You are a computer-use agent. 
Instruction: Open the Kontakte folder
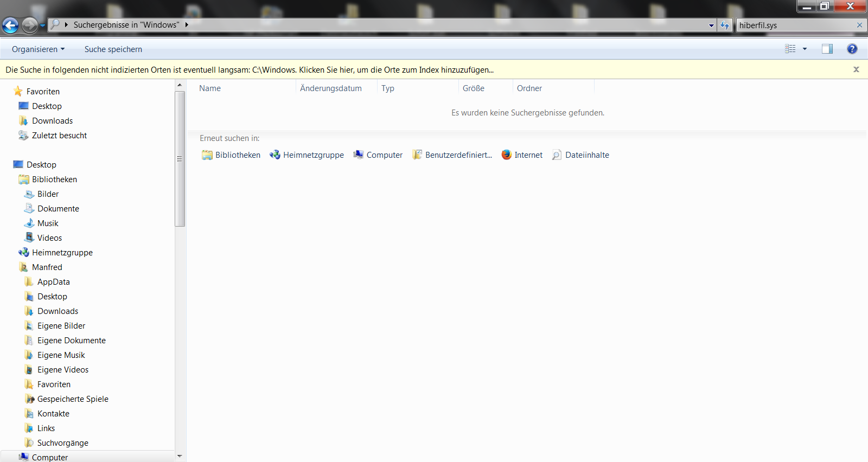(x=47, y=414)
